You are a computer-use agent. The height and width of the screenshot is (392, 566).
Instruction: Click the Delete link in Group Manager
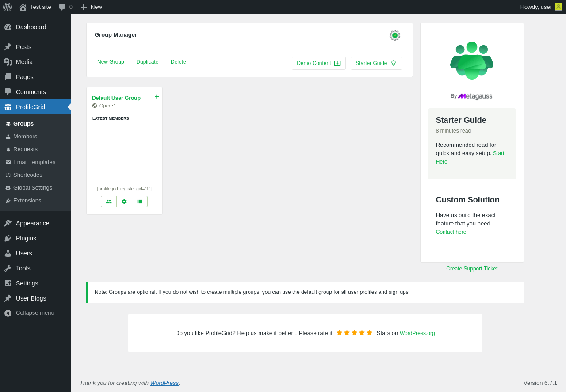[x=178, y=62]
